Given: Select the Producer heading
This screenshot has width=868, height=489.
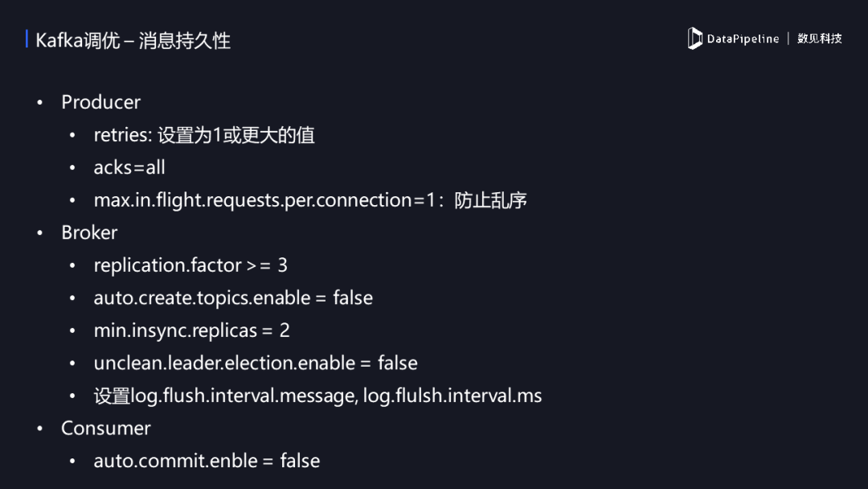Looking at the screenshot, I should (x=100, y=102).
